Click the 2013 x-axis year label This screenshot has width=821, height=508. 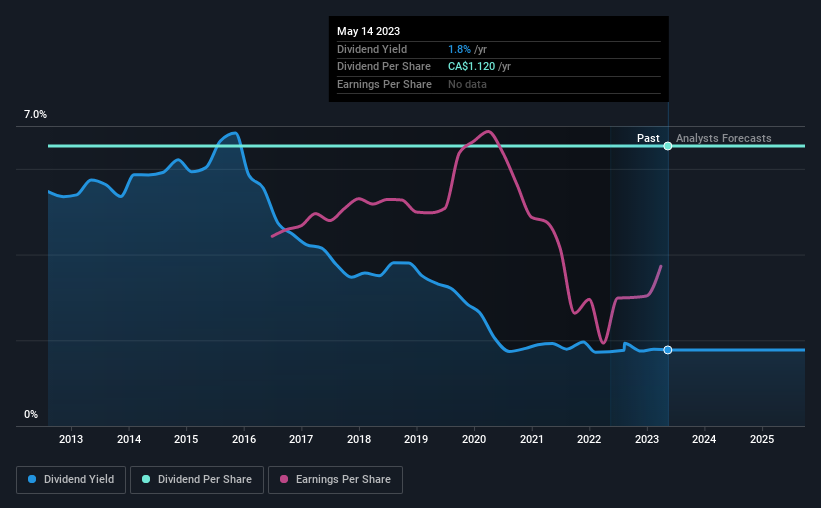click(71, 439)
